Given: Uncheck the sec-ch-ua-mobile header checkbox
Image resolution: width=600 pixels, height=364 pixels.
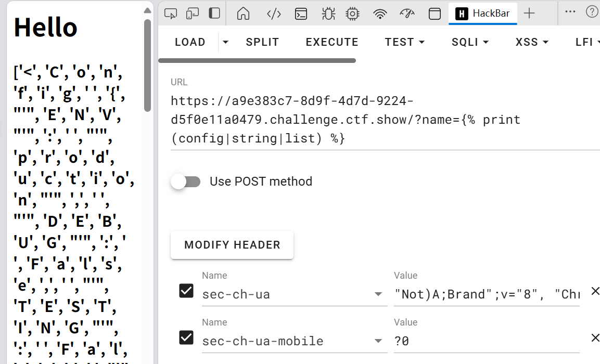Looking at the screenshot, I should point(186,337).
